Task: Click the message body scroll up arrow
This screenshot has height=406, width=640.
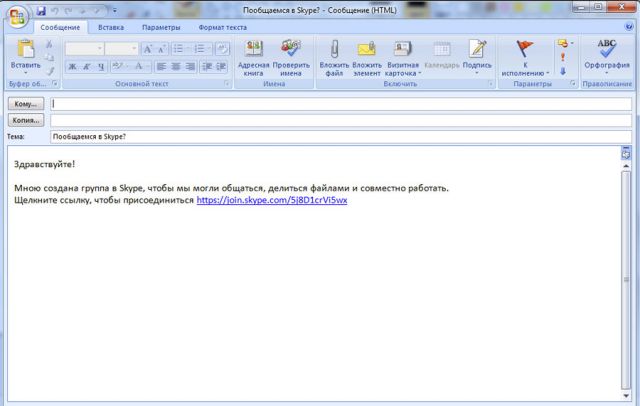Action: pos(626,166)
